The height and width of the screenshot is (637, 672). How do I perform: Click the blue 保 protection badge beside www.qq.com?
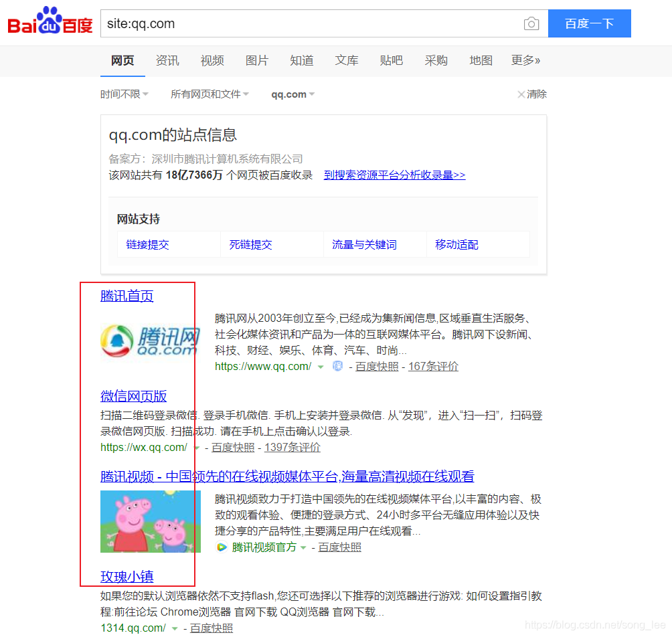click(x=337, y=367)
